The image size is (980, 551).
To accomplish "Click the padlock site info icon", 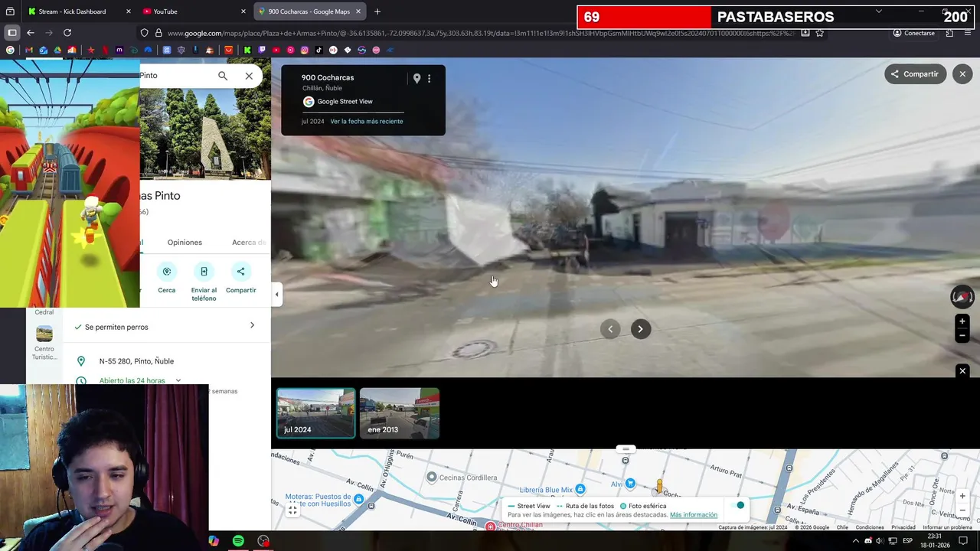I will (x=158, y=33).
